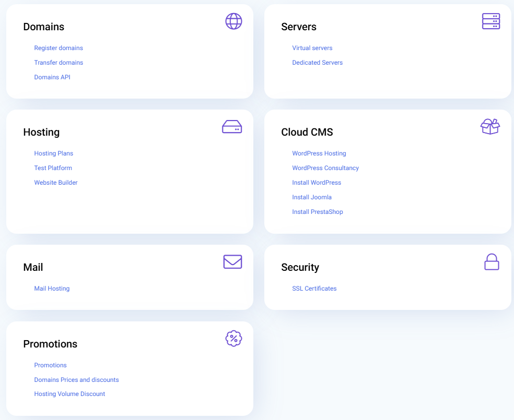Click the server rack icon
Image resolution: width=514 pixels, height=420 pixels.
tap(490, 21)
